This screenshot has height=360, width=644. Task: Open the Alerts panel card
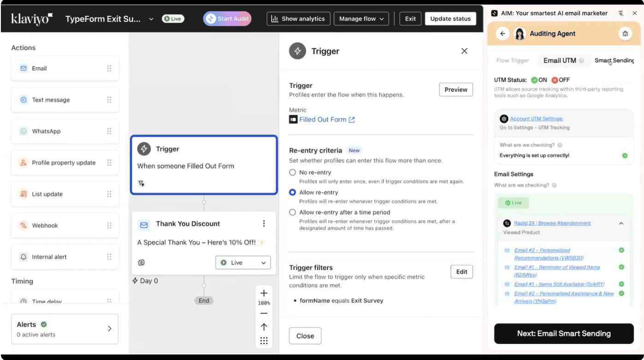tap(65, 329)
